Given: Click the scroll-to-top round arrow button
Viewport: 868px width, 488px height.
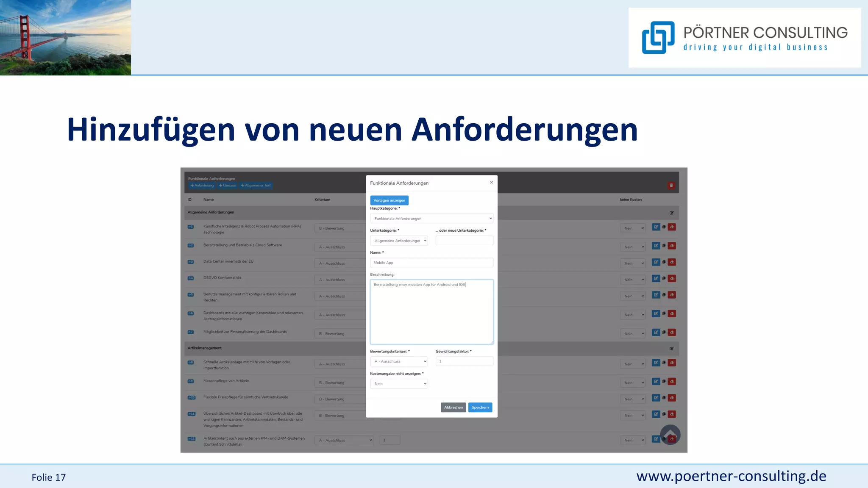Looking at the screenshot, I should [x=670, y=435].
